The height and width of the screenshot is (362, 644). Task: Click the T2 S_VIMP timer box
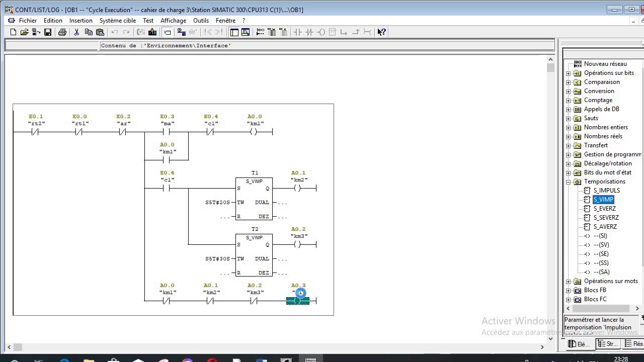point(254,255)
